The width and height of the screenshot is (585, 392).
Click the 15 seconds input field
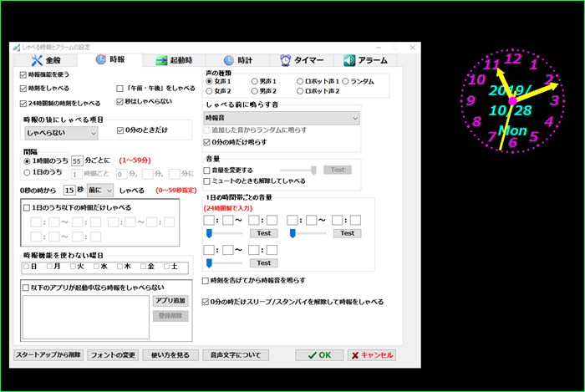point(69,191)
